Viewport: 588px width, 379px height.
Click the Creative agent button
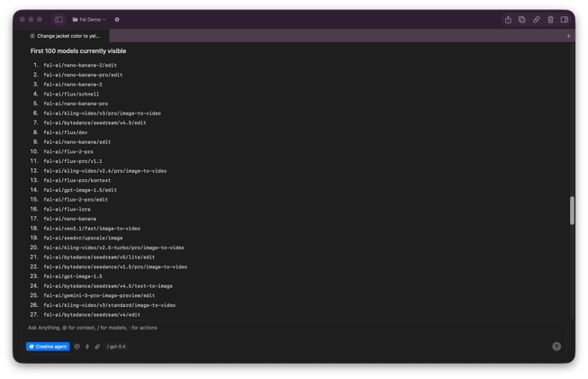(48, 347)
